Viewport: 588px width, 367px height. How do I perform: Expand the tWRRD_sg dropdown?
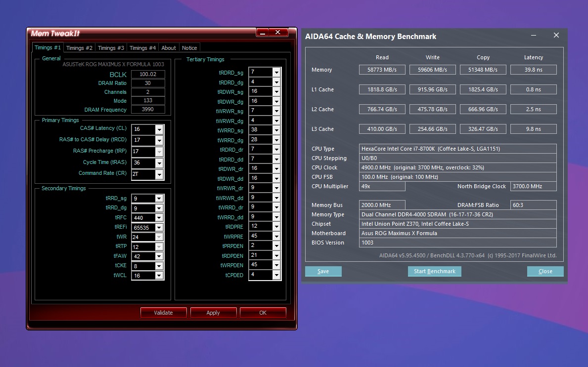(x=276, y=130)
